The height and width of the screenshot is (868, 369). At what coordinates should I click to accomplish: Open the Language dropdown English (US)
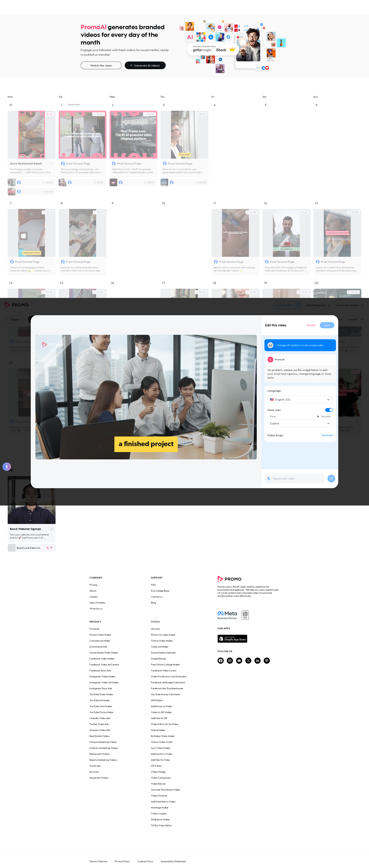click(300, 400)
